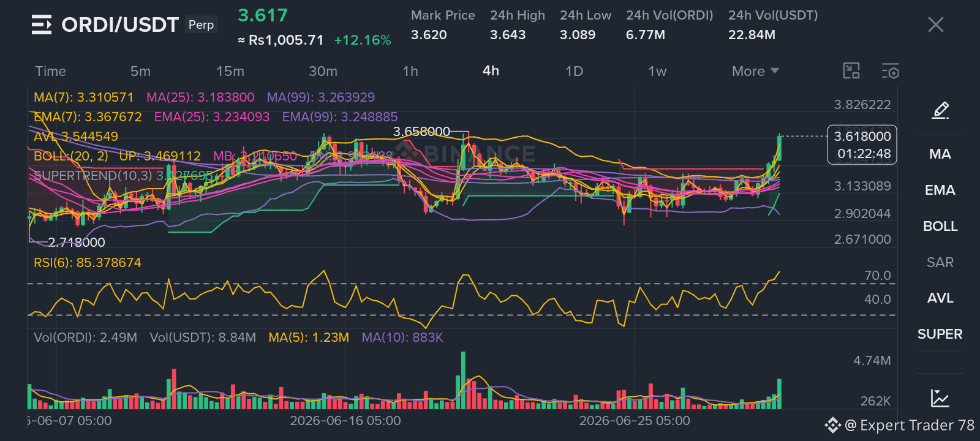Viewport: 980px width, 441px height.
Task: Click the Perp label
Action: [x=201, y=24]
